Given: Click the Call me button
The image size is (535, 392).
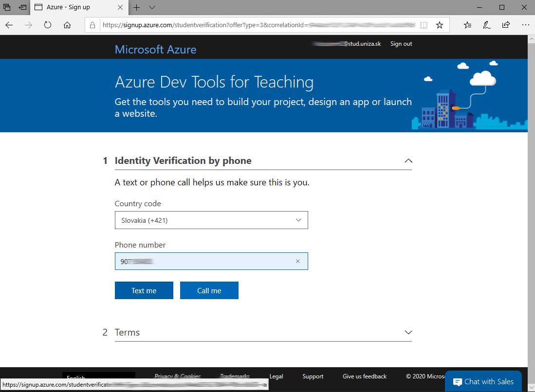Looking at the screenshot, I should (209, 290).
